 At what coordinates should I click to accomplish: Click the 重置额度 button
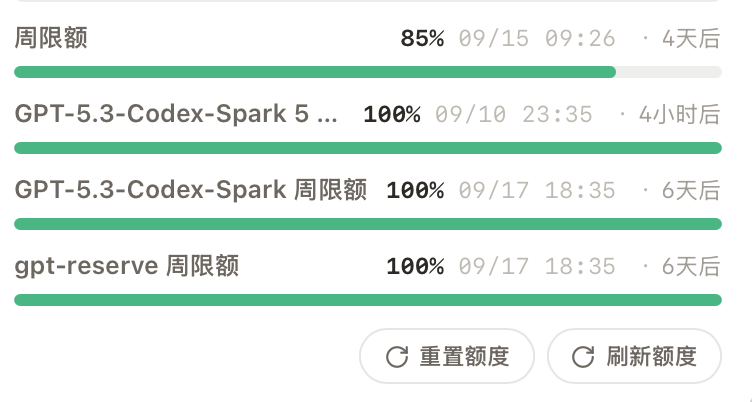click(x=446, y=356)
